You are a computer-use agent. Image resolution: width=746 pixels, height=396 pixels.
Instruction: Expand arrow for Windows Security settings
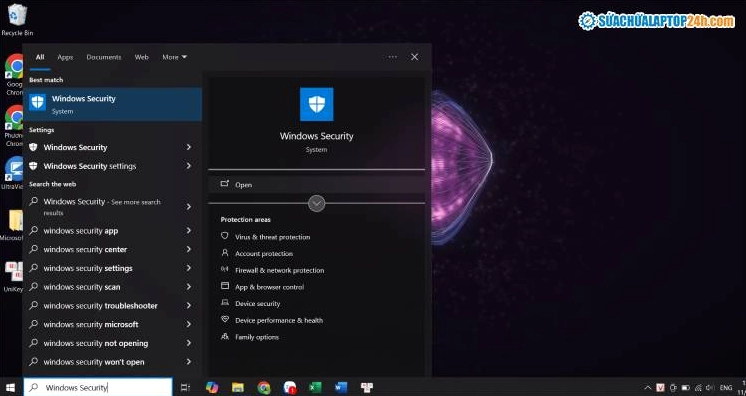coord(189,166)
